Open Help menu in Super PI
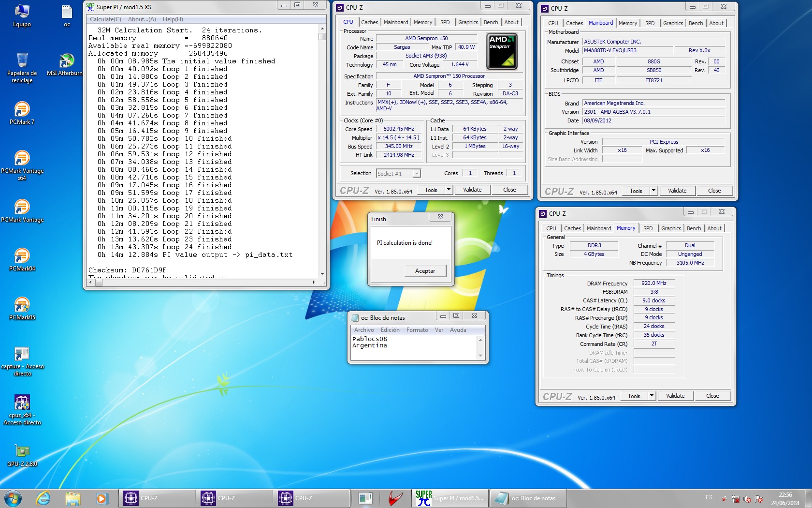 click(173, 19)
